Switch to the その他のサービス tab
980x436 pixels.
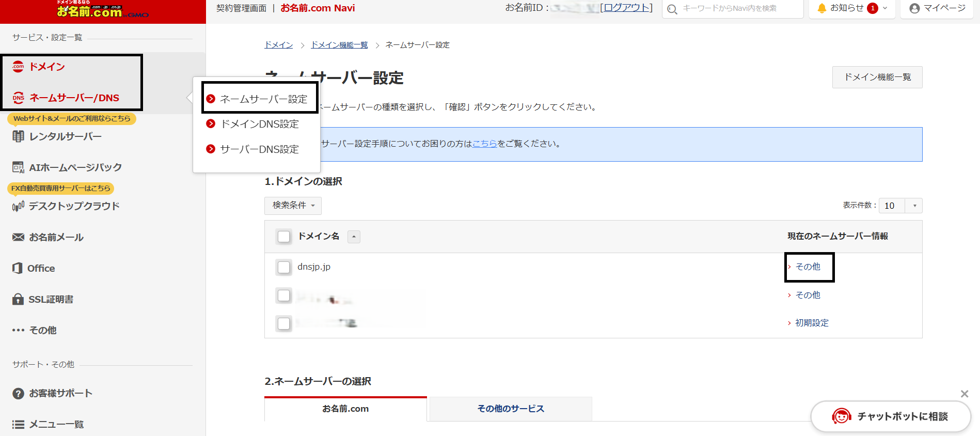coord(511,409)
